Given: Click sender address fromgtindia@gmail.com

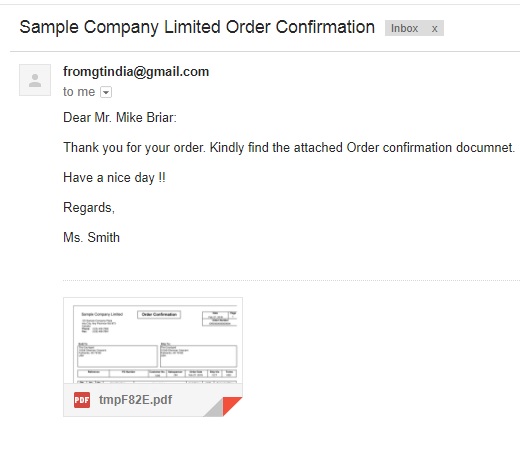Looking at the screenshot, I should tap(136, 72).
